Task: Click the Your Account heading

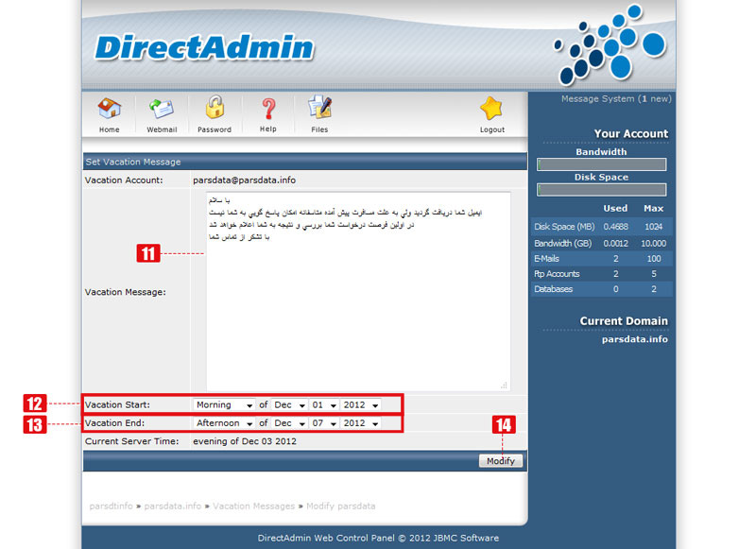Action: click(x=630, y=134)
